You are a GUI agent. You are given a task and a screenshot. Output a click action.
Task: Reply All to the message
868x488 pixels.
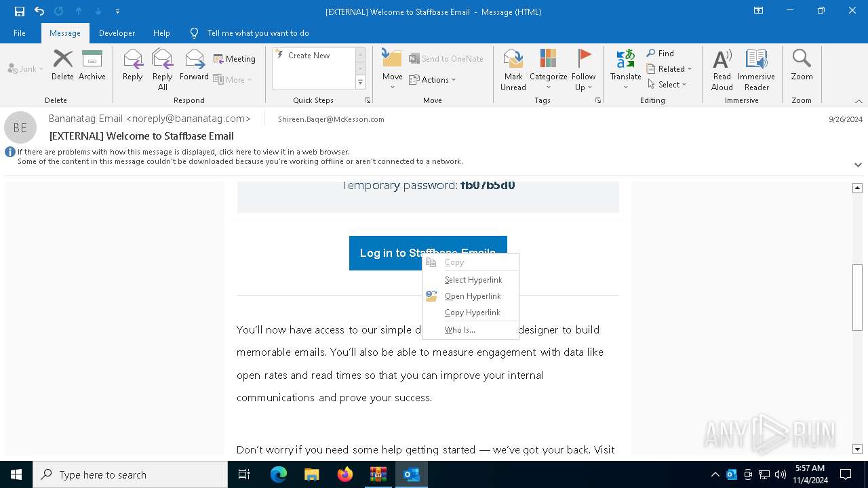pyautogui.click(x=162, y=69)
